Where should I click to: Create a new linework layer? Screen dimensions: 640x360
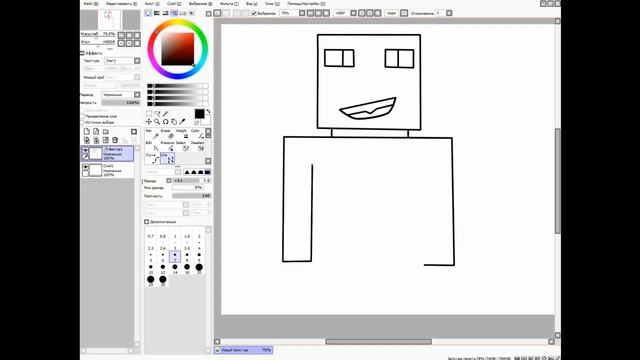[96, 132]
